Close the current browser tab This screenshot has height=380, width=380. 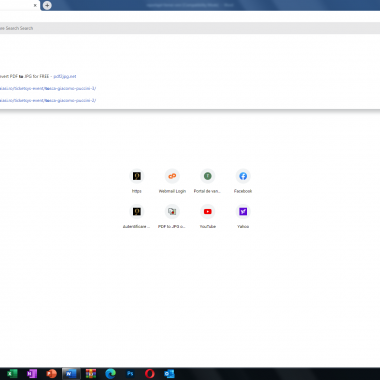coord(35,5)
